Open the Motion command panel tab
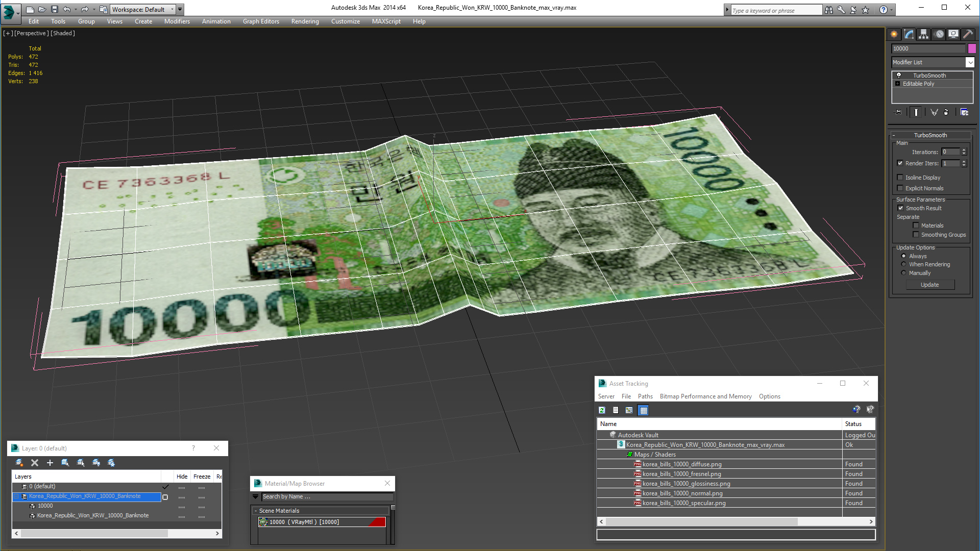The image size is (980, 551). tap(939, 34)
